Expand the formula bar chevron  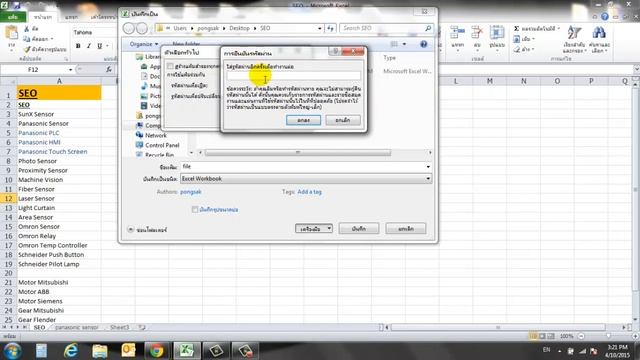pos(636,70)
